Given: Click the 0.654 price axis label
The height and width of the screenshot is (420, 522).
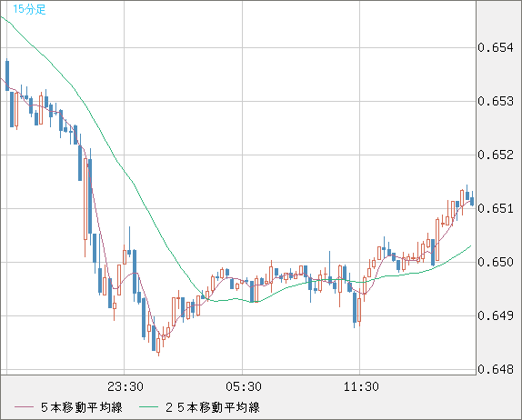Looking at the screenshot, I should click(496, 47).
